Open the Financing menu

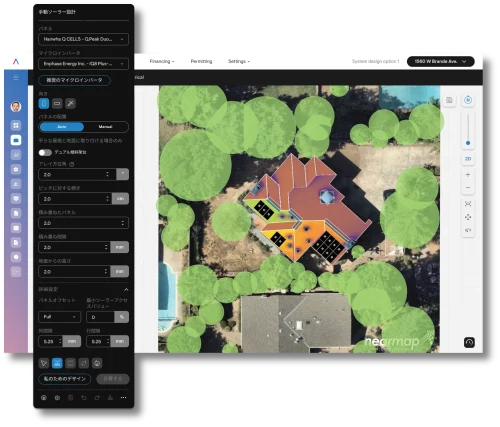(162, 61)
